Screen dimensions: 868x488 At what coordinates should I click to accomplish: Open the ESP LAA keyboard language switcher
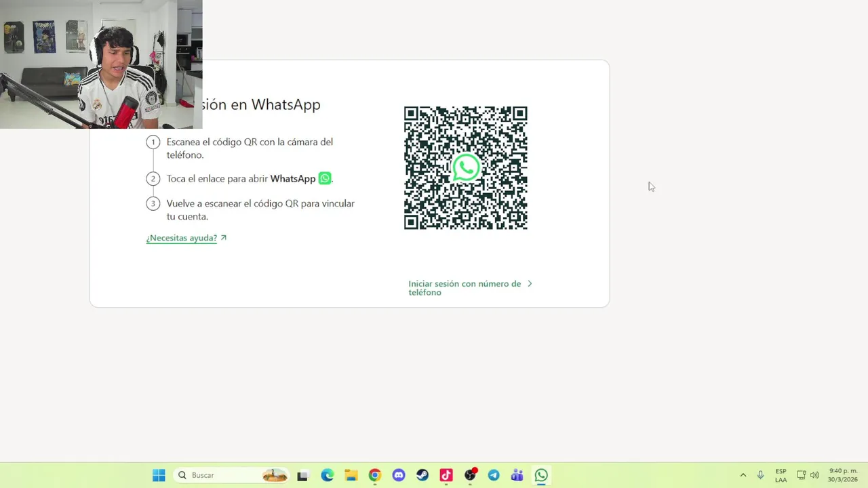pyautogui.click(x=781, y=475)
